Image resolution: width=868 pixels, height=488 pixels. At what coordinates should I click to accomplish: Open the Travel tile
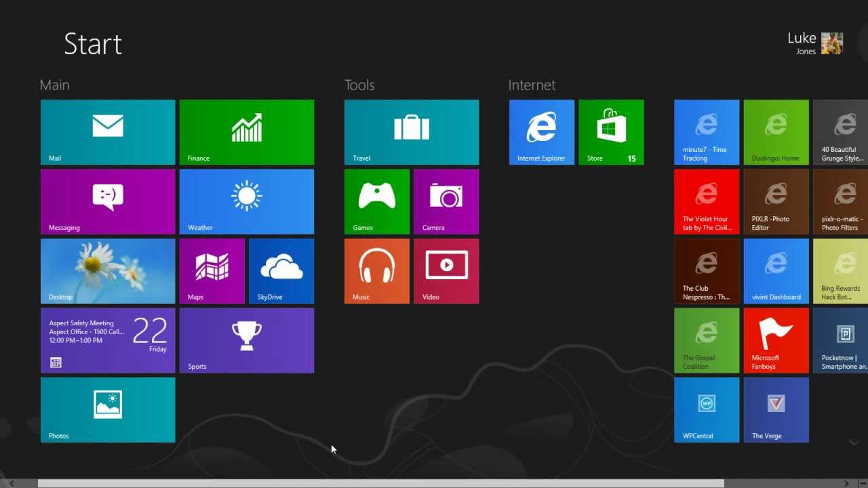click(x=412, y=132)
